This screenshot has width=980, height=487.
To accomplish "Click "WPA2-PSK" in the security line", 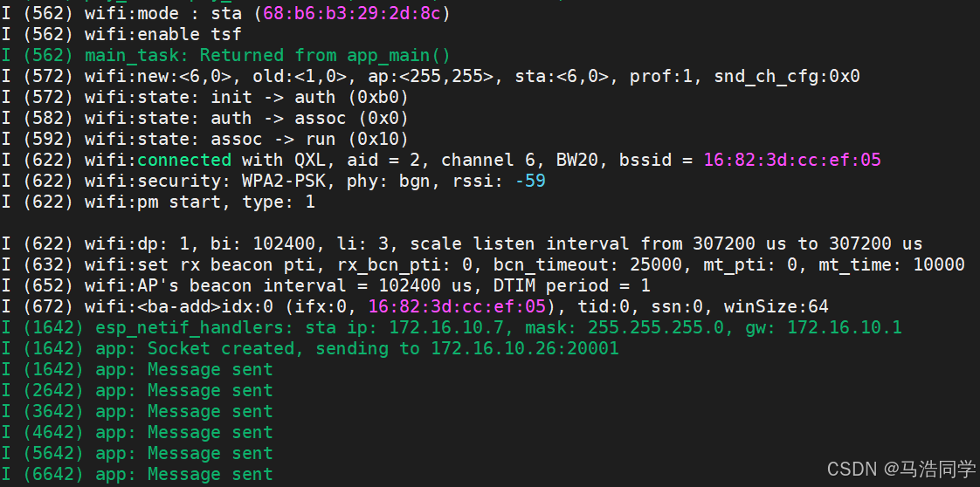I will point(285,181).
